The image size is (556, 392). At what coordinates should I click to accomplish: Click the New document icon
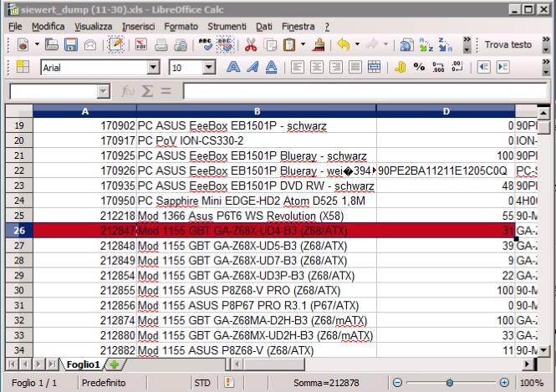tap(23, 45)
